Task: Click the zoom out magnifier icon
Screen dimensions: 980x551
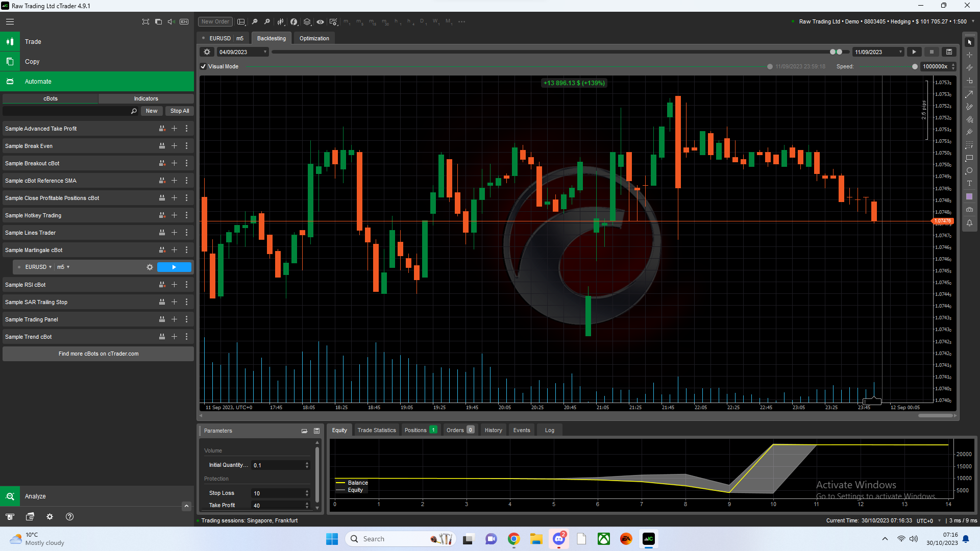Action: click(255, 21)
